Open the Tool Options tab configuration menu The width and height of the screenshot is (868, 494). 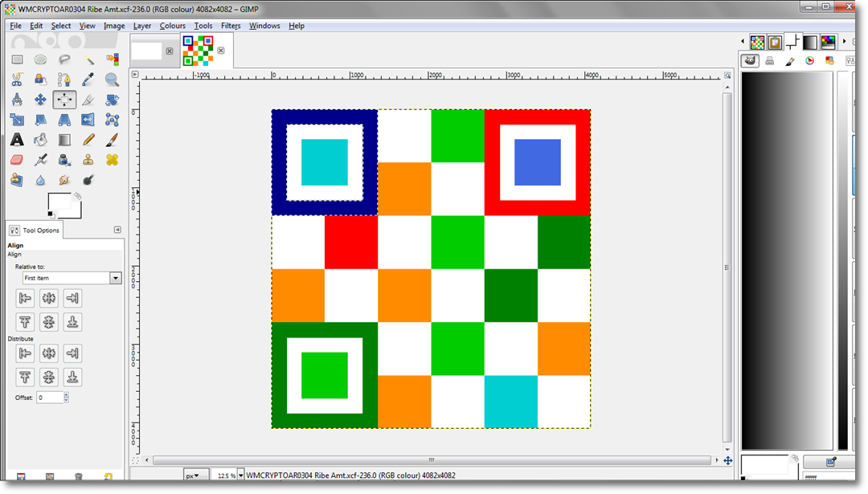tap(117, 230)
